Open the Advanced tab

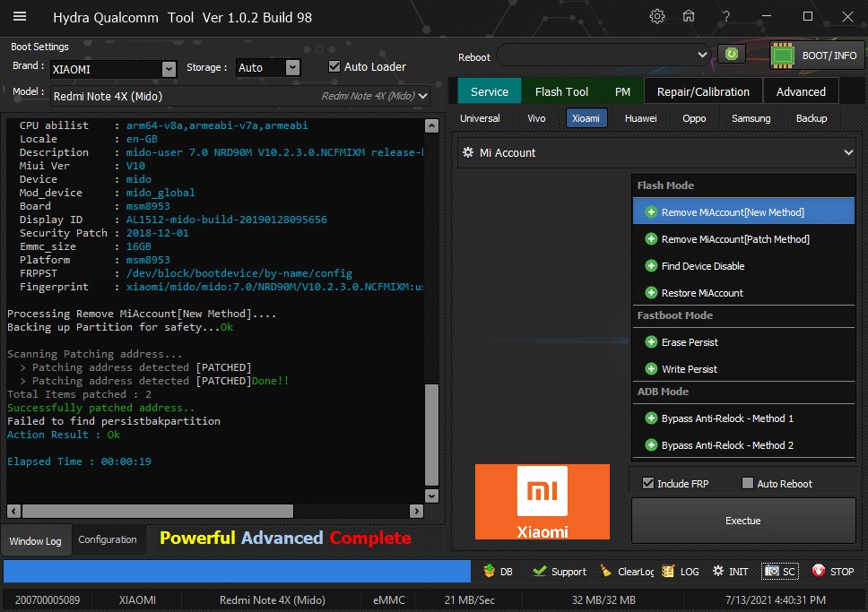pyautogui.click(x=801, y=91)
